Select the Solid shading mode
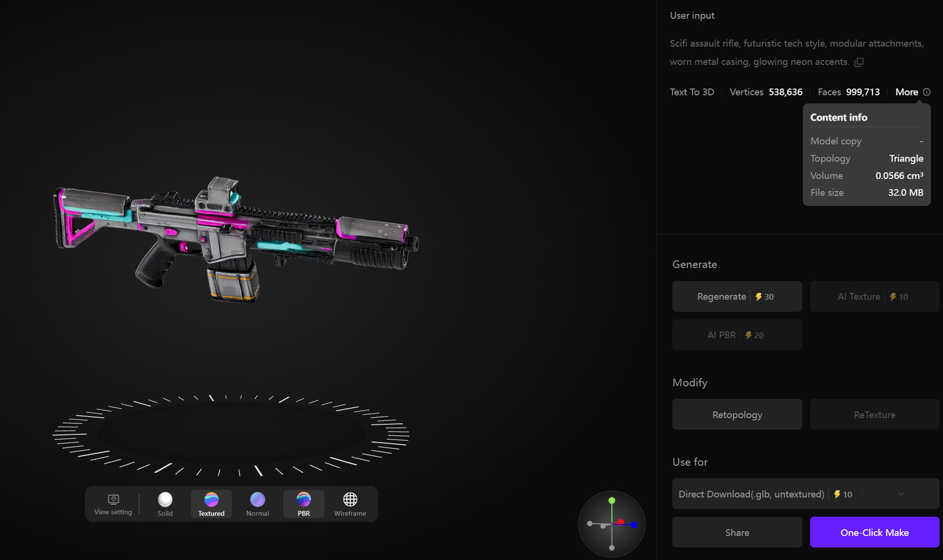Image resolution: width=943 pixels, height=560 pixels. point(165,504)
